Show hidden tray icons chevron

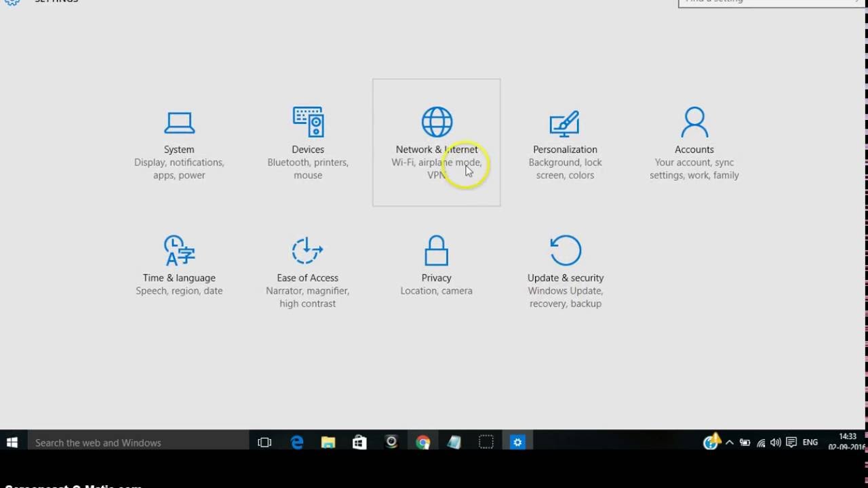[x=730, y=443]
